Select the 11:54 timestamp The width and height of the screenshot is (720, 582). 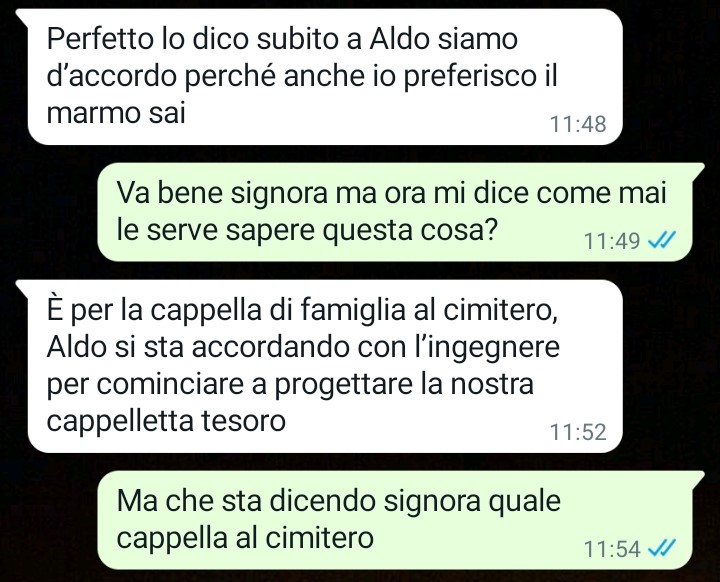[x=612, y=548]
